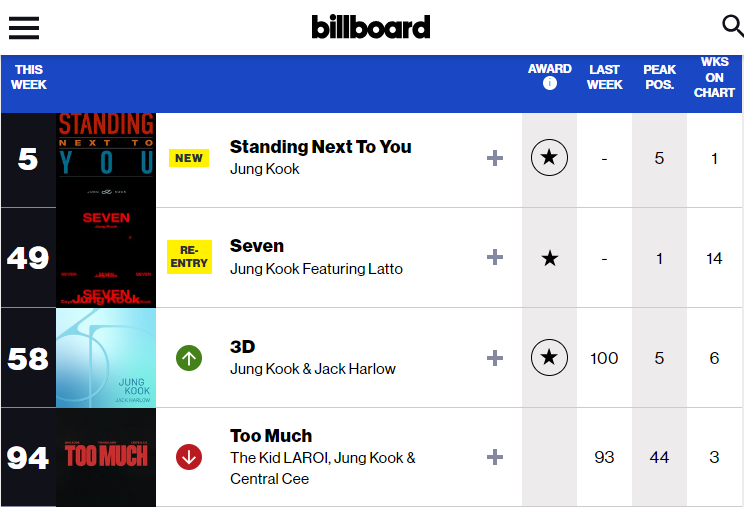Open the hamburger menu

(x=24, y=27)
